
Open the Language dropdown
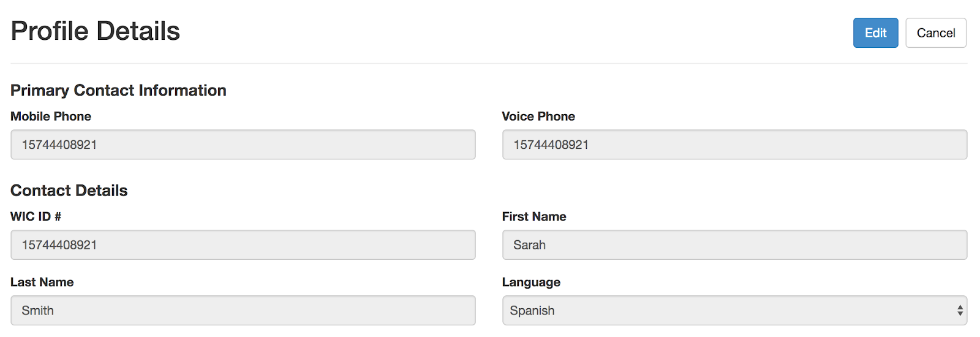click(x=734, y=311)
